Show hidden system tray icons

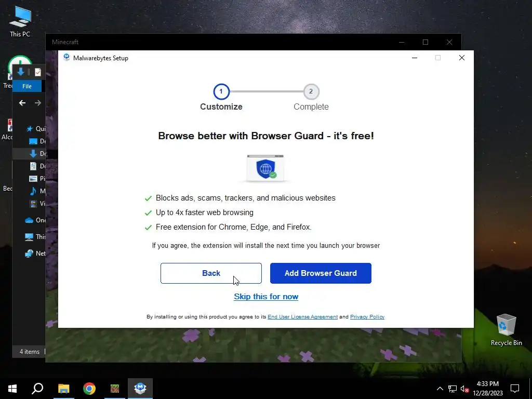[440, 389]
